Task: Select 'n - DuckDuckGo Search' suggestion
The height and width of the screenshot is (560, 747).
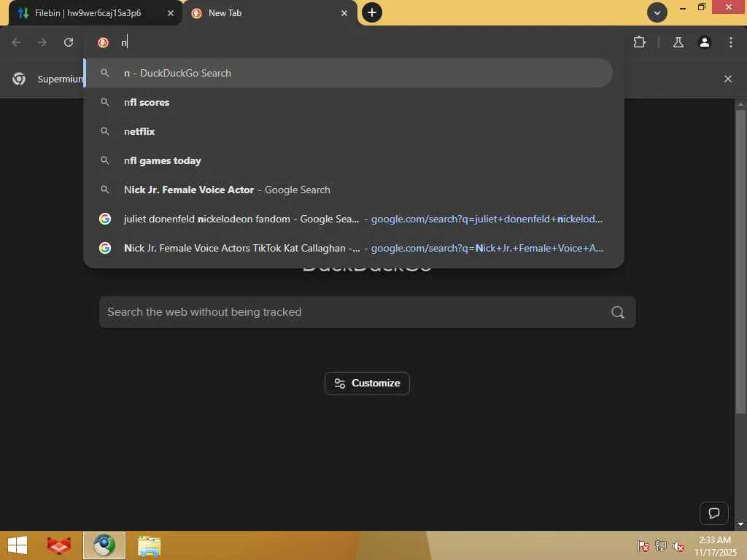Action: 349,73
